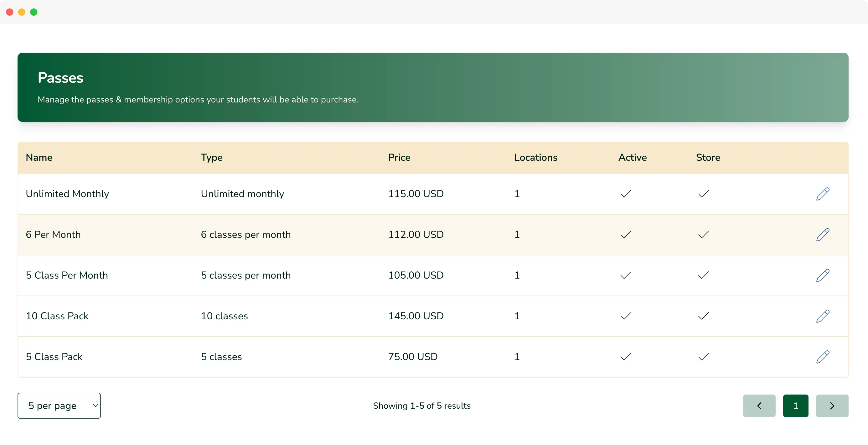Toggle Active for Unlimited Monthly
Viewport: 868px width, 445px height.
[x=625, y=193]
